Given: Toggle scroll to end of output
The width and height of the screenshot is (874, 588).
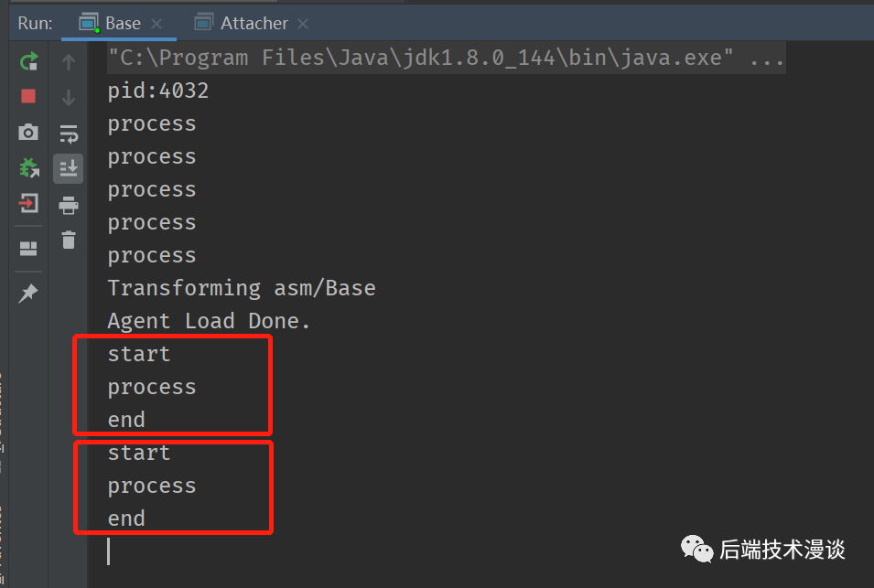Looking at the screenshot, I should tap(69, 168).
